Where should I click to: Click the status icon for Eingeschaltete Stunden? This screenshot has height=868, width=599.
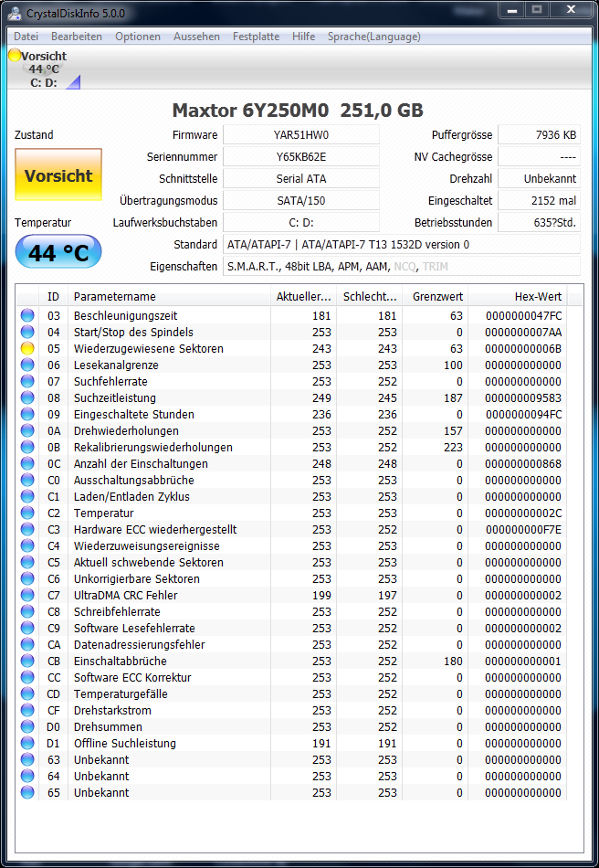pyautogui.click(x=27, y=414)
